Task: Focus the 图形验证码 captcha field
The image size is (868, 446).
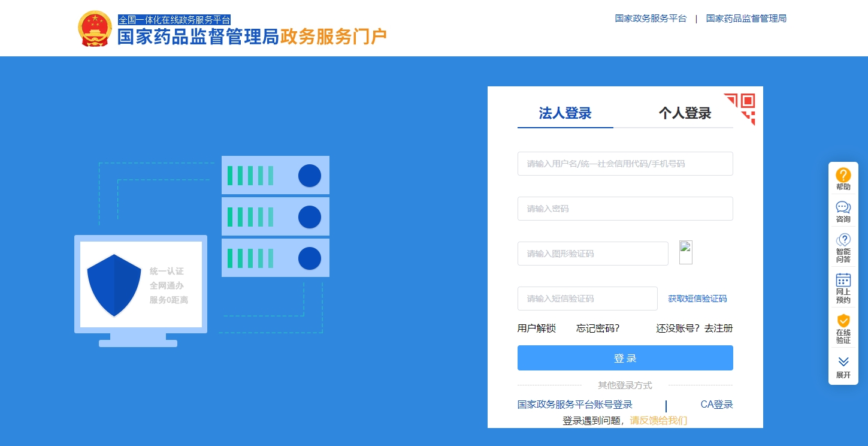Action: click(593, 254)
